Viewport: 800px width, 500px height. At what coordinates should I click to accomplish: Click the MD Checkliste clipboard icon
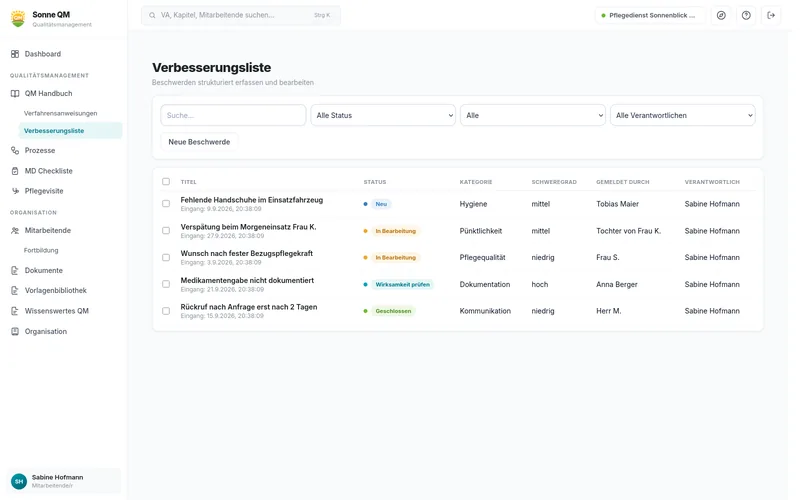coord(15,171)
